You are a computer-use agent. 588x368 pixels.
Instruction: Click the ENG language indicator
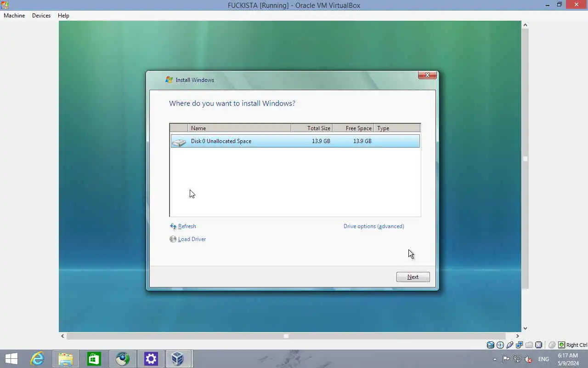click(543, 359)
